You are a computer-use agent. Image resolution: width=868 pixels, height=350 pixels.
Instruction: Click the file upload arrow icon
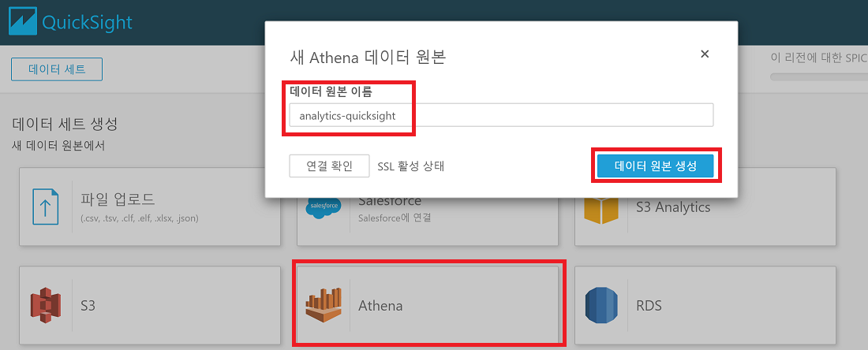(45, 207)
